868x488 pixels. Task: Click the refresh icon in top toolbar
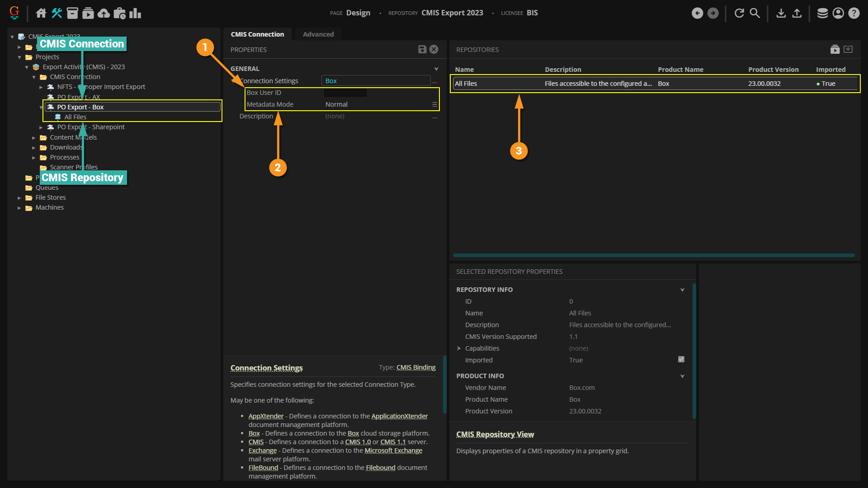739,13
